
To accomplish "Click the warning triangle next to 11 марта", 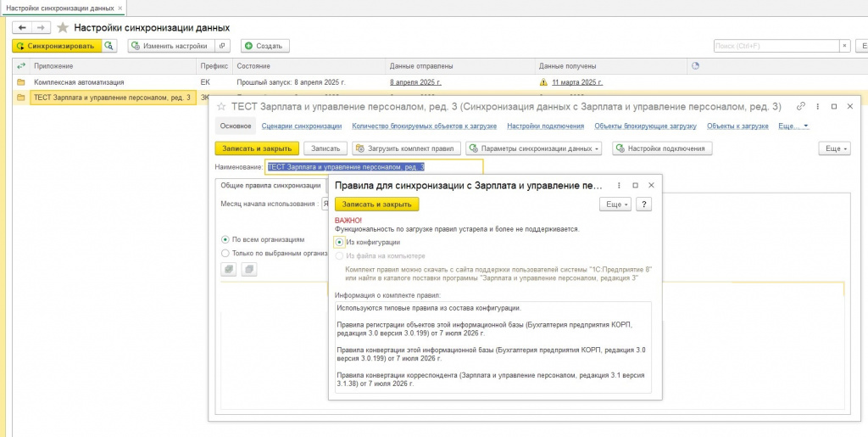I will [543, 82].
